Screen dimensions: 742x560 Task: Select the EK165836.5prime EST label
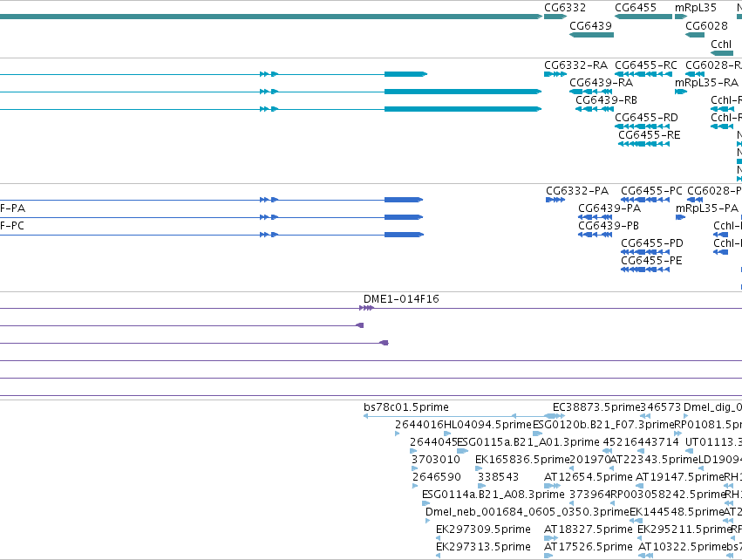point(522,459)
